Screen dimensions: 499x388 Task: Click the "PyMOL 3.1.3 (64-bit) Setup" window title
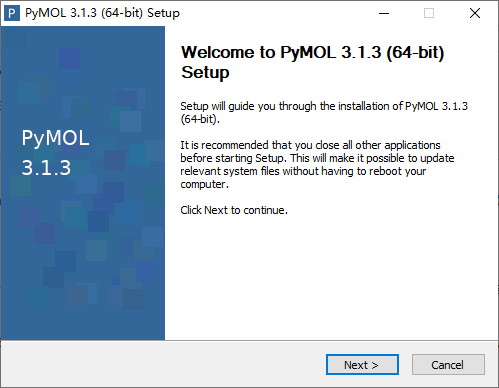point(102,13)
